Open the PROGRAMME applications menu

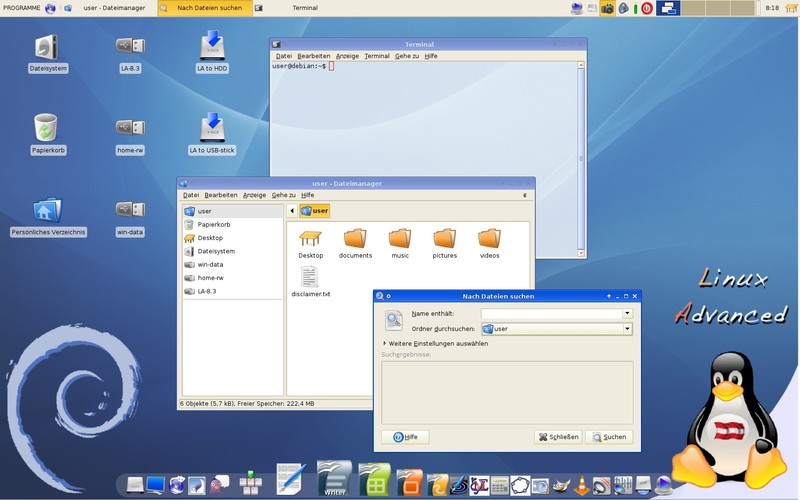(x=21, y=8)
